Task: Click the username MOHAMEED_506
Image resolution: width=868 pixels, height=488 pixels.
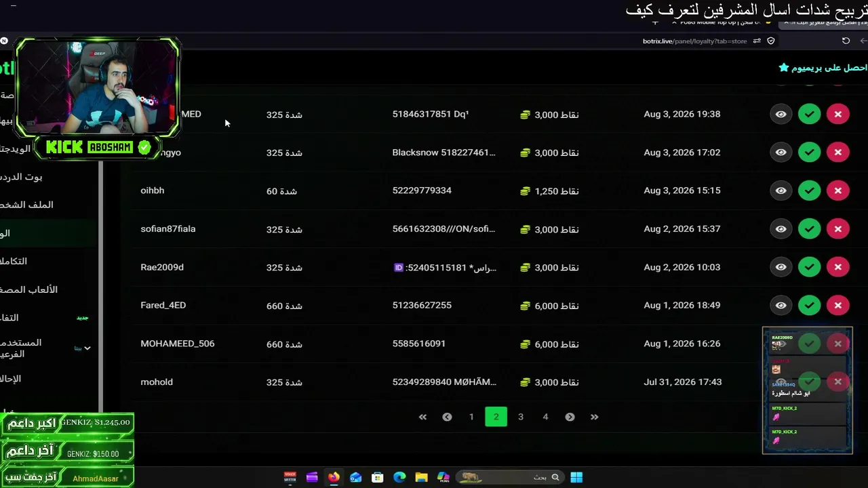Action: pos(178,344)
